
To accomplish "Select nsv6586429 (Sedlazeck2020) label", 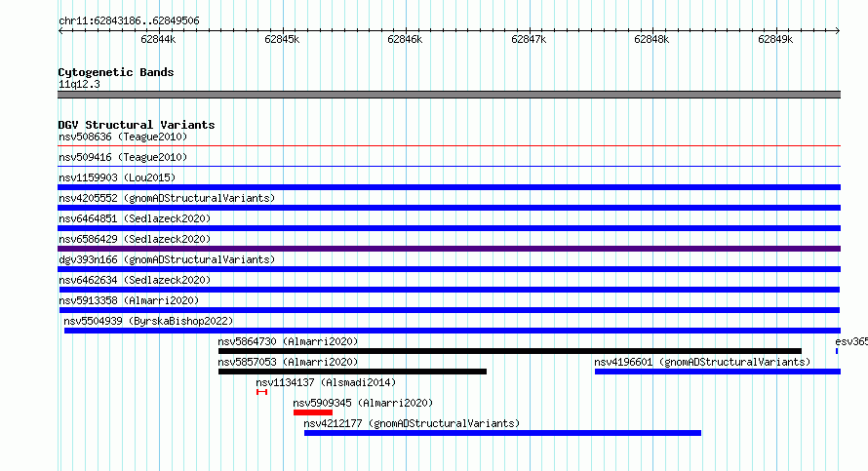I will coord(135,239).
